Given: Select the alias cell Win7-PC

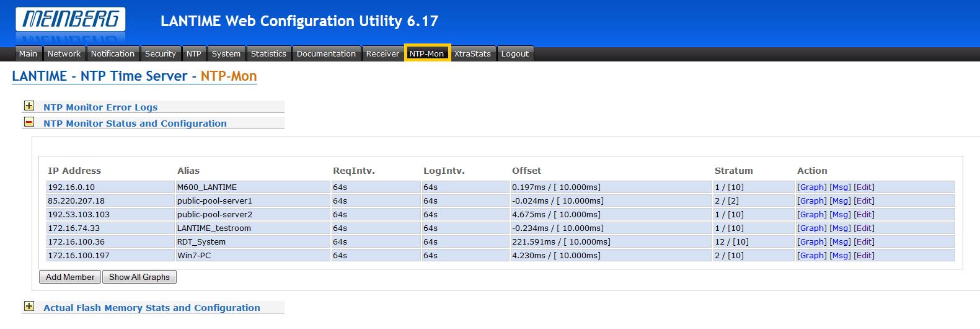Looking at the screenshot, I should [x=253, y=255].
